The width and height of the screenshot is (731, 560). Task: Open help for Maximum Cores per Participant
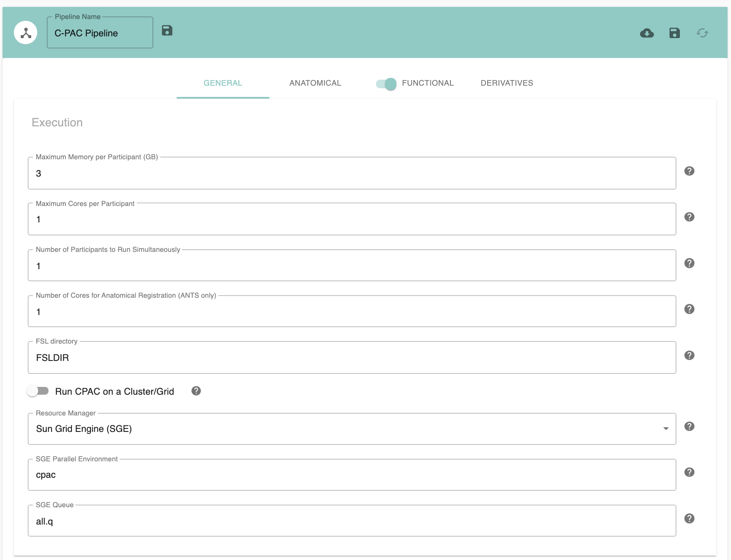(689, 217)
